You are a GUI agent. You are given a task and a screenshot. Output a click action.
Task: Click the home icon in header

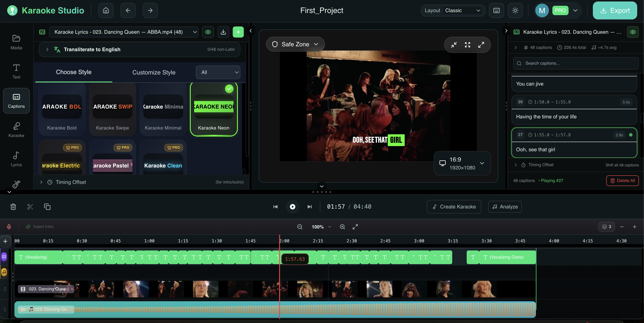coord(106,10)
